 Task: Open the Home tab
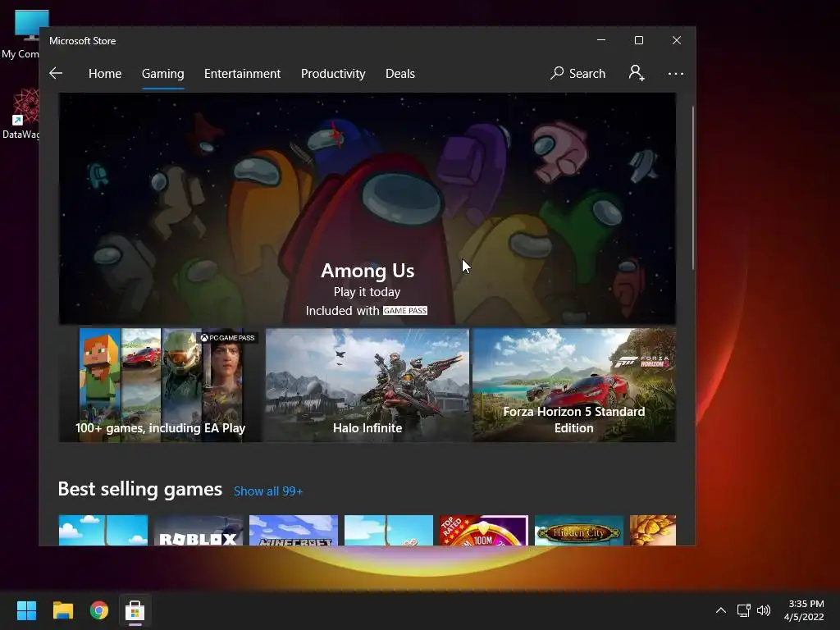point(105,73)
